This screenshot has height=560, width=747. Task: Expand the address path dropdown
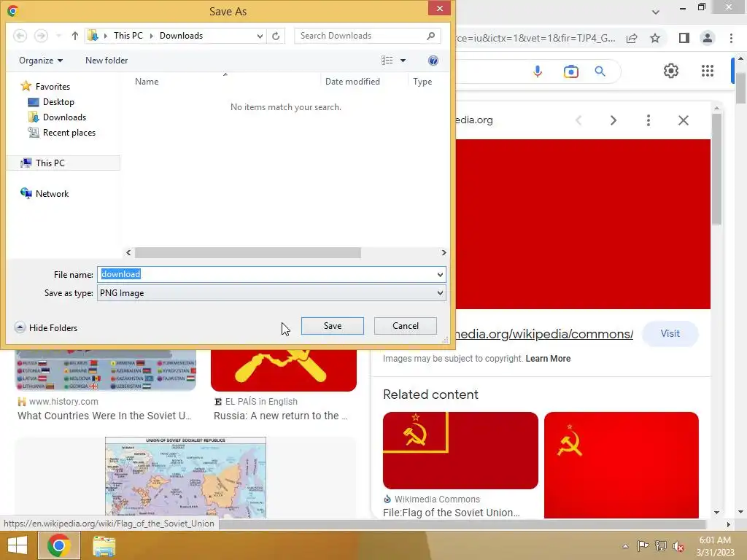[x=260, y=36]
